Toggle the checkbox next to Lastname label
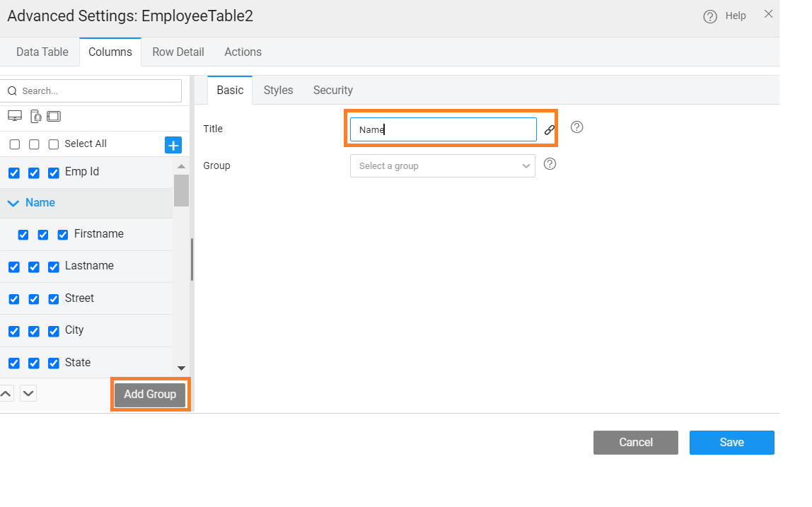 click(x=54, y=267)
